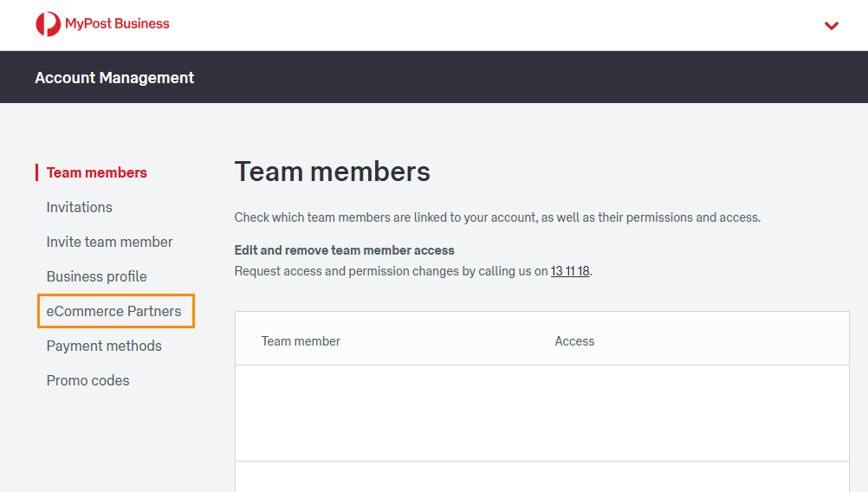Select Team members in the sidebar
Image resolution: width=868 pixels, height=492 pixels.
(x=97, y=172)
